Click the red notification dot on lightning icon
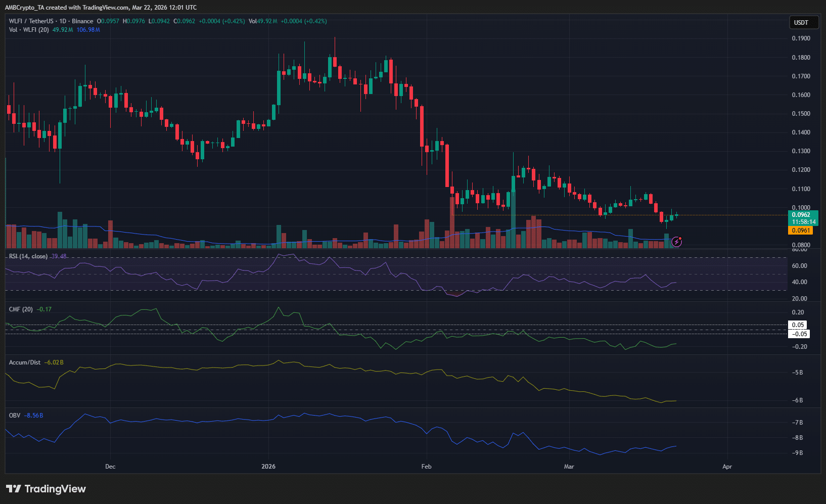The width and height of the screenshot is (826, 504). (681, 238)
